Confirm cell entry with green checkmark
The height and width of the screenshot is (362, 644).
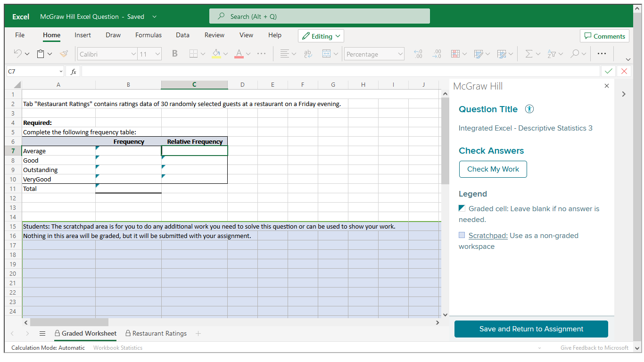click(x=609, y=71)
